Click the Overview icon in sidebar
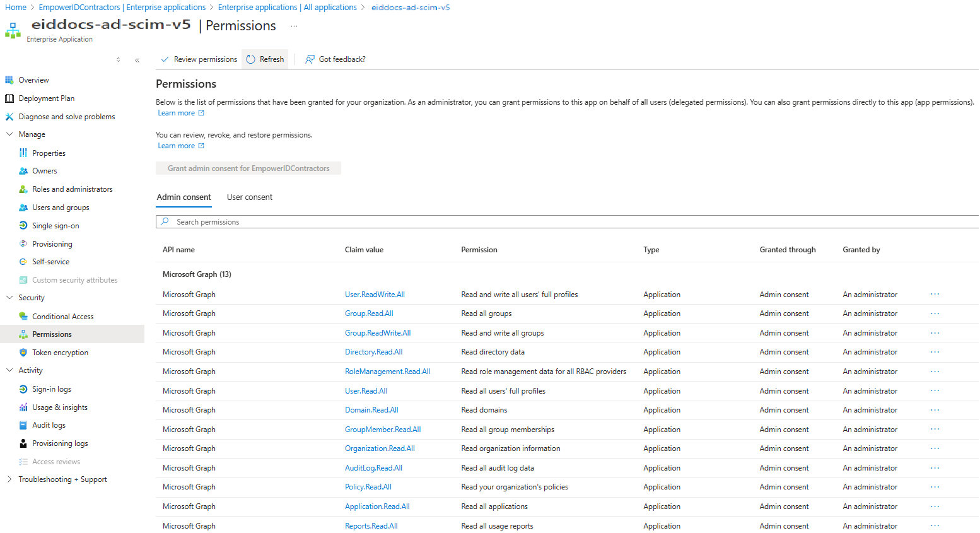Viewport: 980px width, 533px height. [x=9, y=80]
